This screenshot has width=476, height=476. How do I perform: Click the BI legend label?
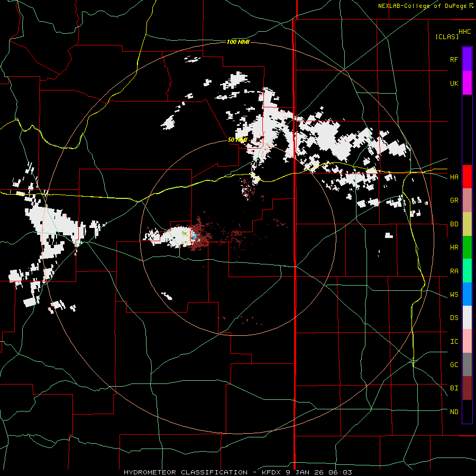[x=454, y=388]
